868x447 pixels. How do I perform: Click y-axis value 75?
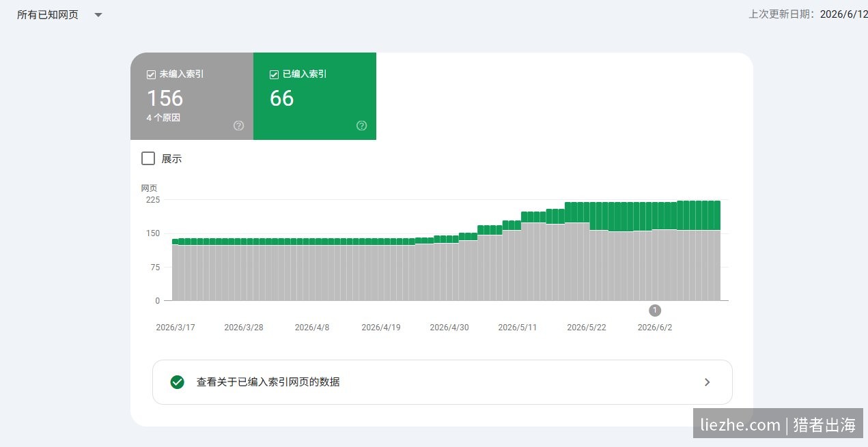pos(154,268)
